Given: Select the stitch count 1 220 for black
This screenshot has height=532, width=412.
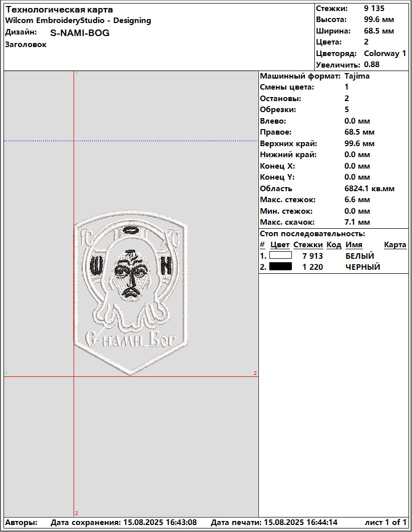Looking at the screenshot, I should pyautogui.click(x=312, y=267).
